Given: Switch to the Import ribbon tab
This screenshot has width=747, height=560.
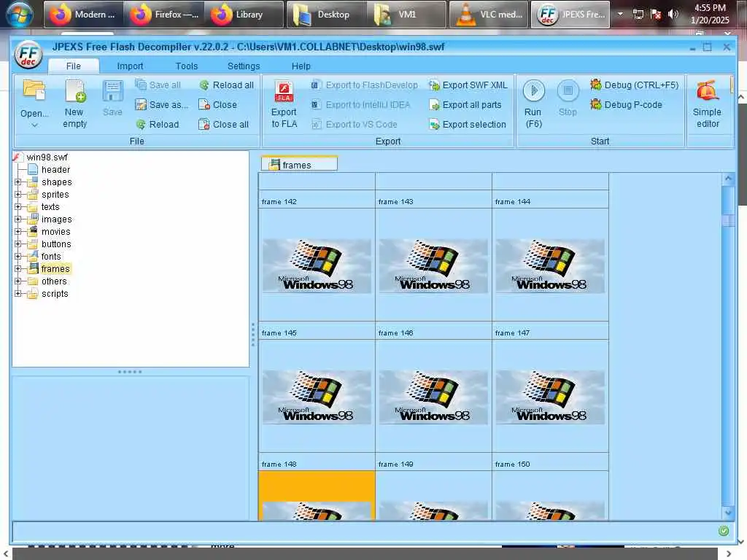Looking at the screenshot, I should (130, 66).
